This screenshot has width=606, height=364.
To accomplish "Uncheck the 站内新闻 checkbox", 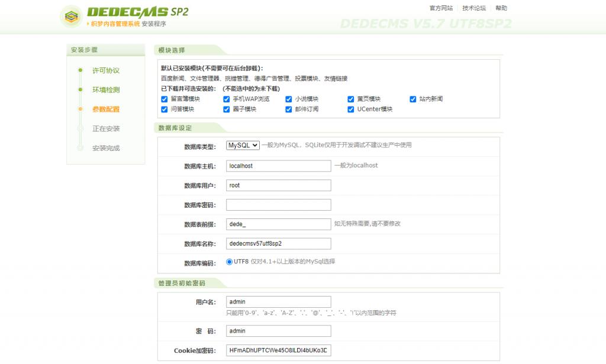I will tap(412, 99).
